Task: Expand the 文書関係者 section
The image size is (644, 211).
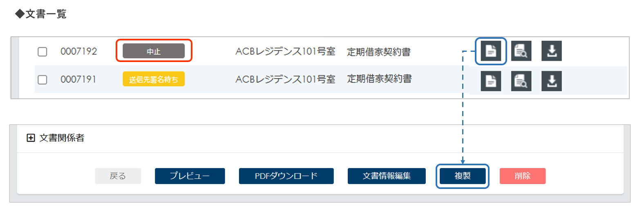Action: pyautogui.click(x=31, y=138)
